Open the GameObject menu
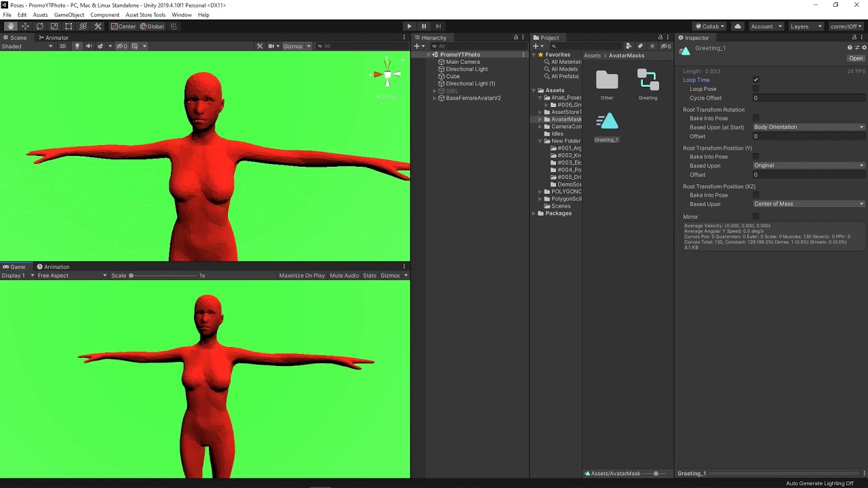Viewport: 868px width, 488px height. point(69,15)
